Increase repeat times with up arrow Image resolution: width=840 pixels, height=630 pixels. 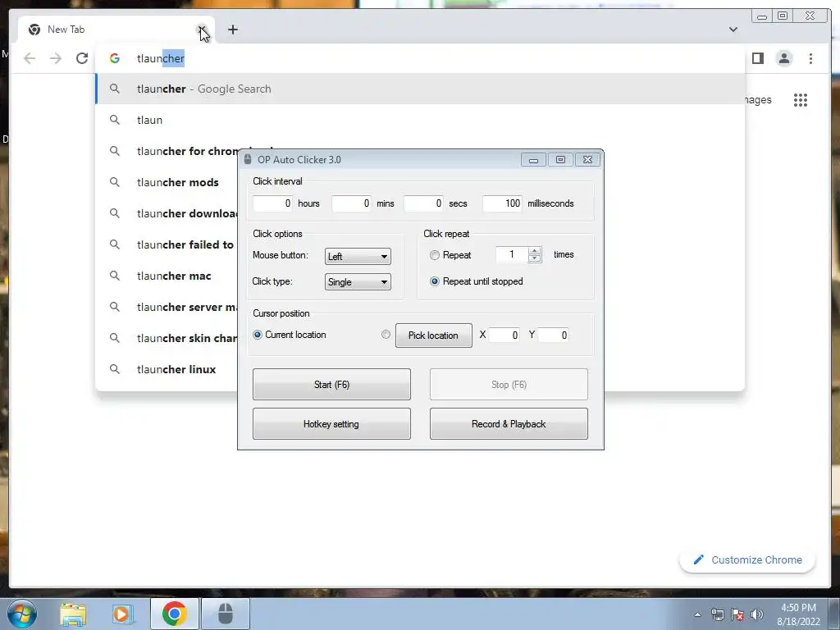point(534,251)
